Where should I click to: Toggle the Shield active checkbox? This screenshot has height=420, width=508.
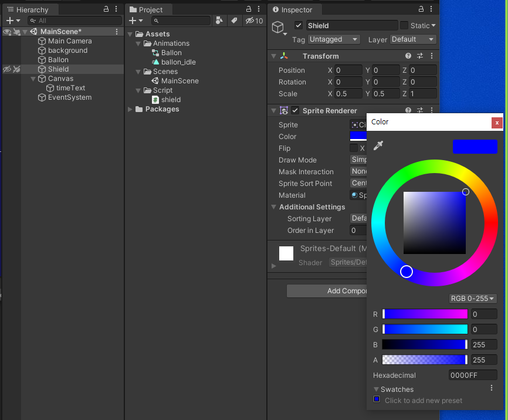click(x=299, y=25)
